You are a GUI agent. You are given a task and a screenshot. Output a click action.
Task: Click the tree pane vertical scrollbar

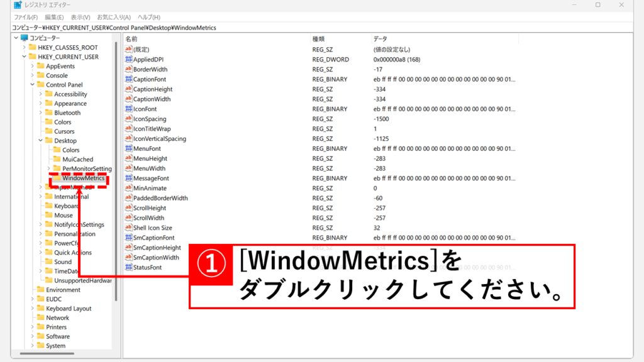click(x=116, y=171)
